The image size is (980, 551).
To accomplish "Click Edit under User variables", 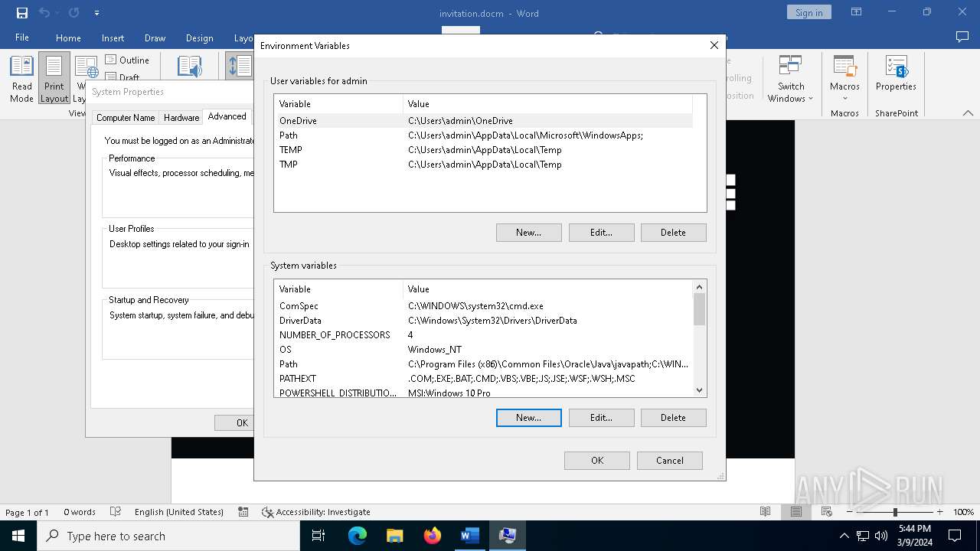I will coord(601,233).
